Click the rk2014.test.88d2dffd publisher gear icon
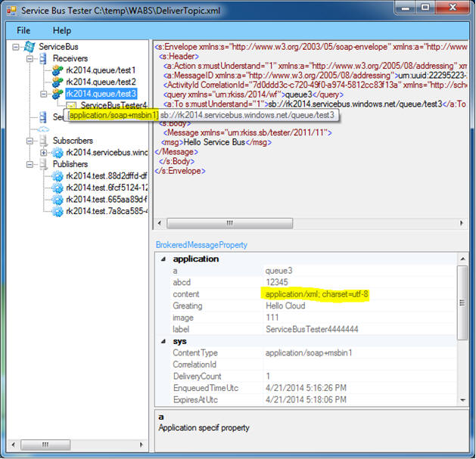This screenshot has width=476, height=459. click(x=57, y=176)
